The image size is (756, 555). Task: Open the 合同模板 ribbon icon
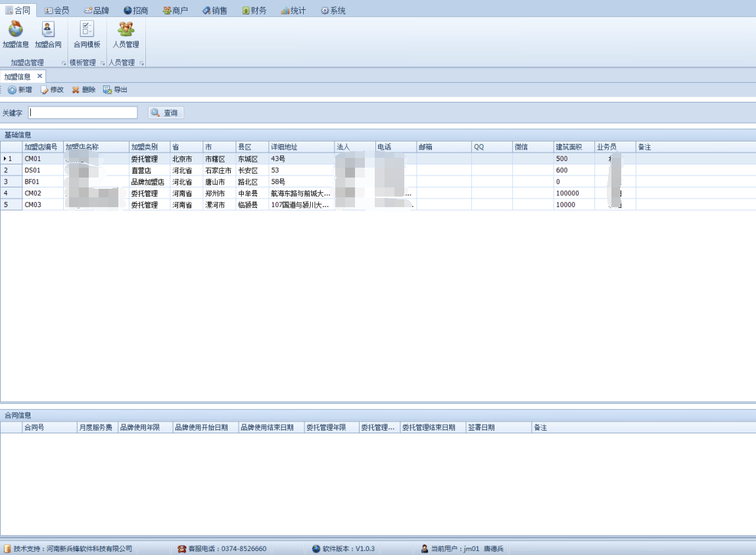87,30
